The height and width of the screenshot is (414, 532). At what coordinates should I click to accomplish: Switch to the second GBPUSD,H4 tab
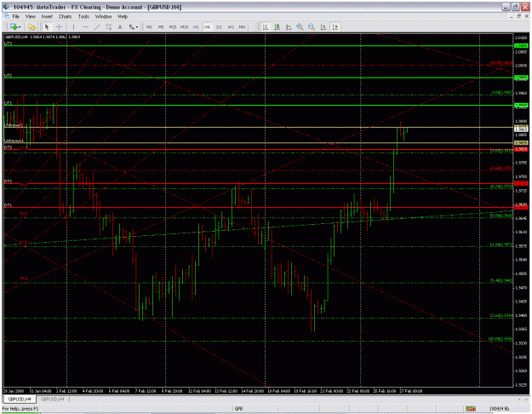[x=52, y=399]
